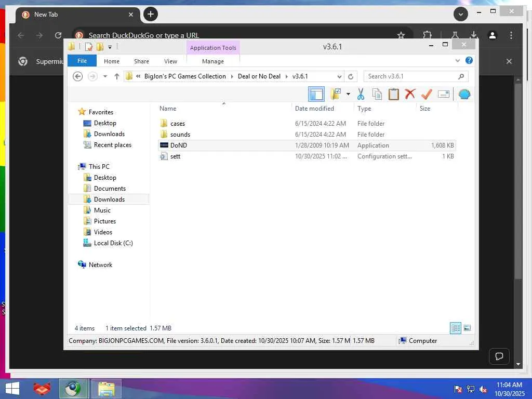The height and width of the screenshot is (399, 532).
Task: Open the File ribbon menu
Action: pos(82,61)
